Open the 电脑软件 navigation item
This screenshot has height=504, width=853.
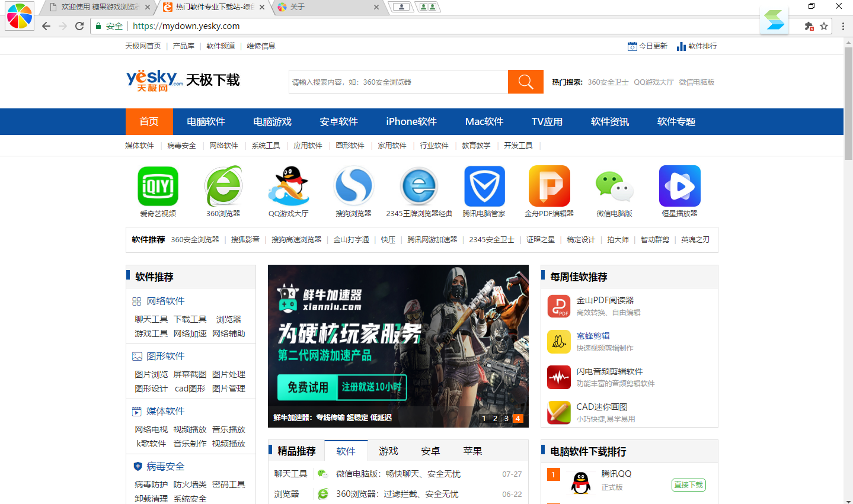[206, 121]
